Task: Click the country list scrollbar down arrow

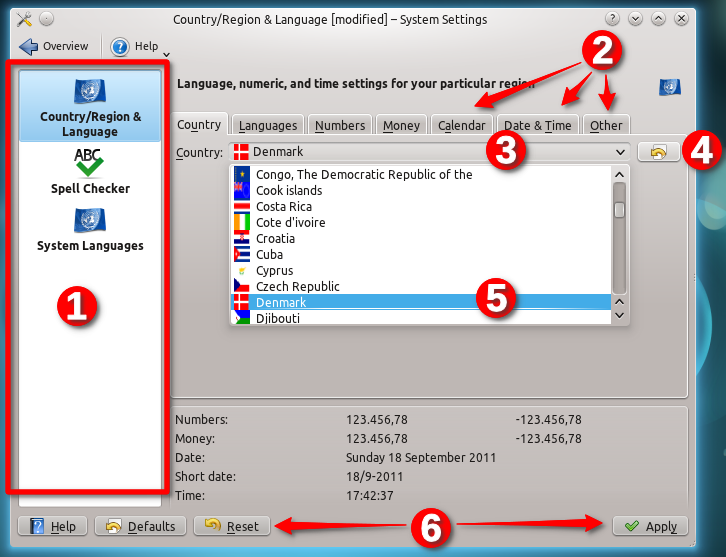Action: (620, 315)
